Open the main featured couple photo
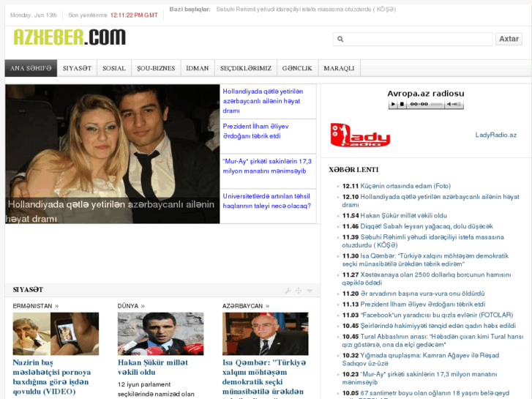 [x=112, y=154]
